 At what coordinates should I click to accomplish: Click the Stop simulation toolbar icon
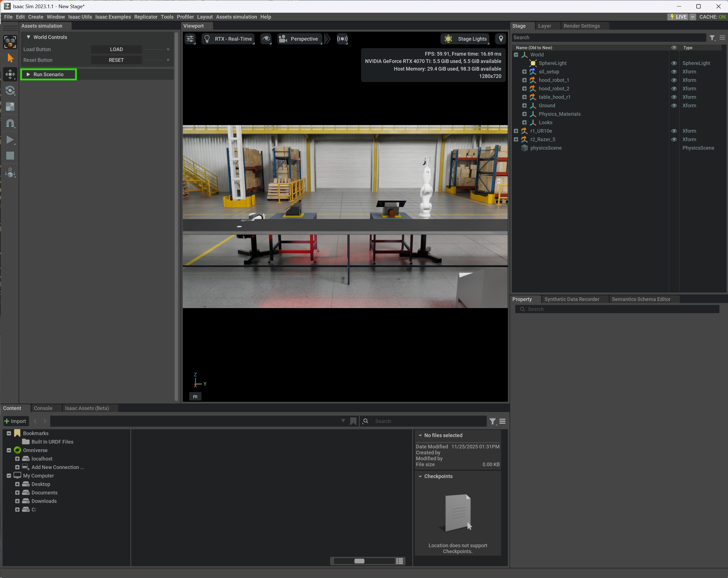(10, 156)
